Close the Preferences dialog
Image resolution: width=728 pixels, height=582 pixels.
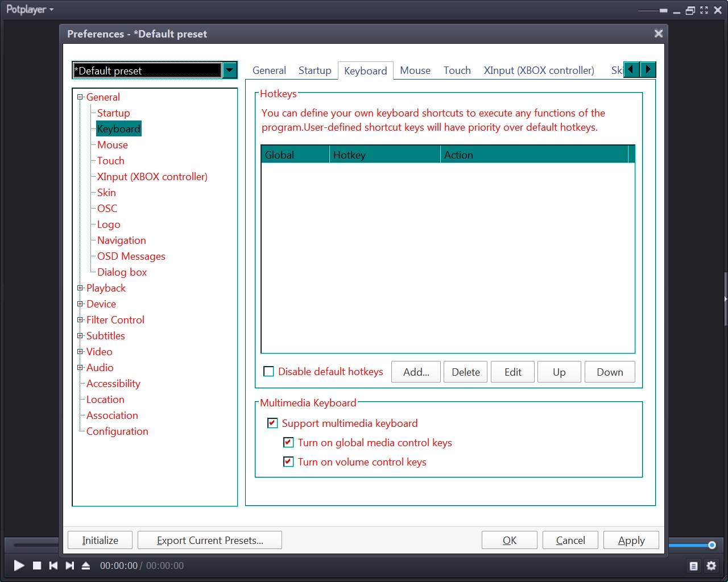click(x=659, y=34)
